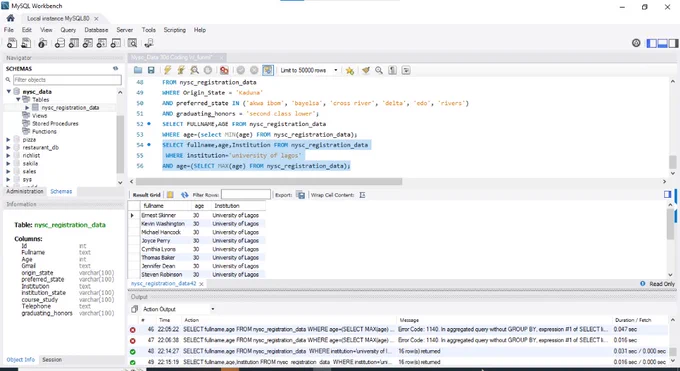Rollback the transaction X icon
The height and width of the screenshot is (371, 680).
pos(254,70)
